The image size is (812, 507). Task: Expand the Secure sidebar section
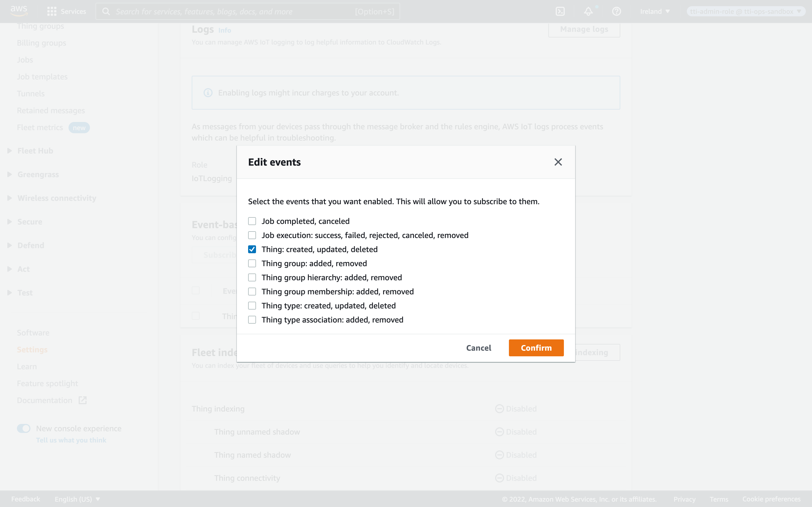coord(9,221)
